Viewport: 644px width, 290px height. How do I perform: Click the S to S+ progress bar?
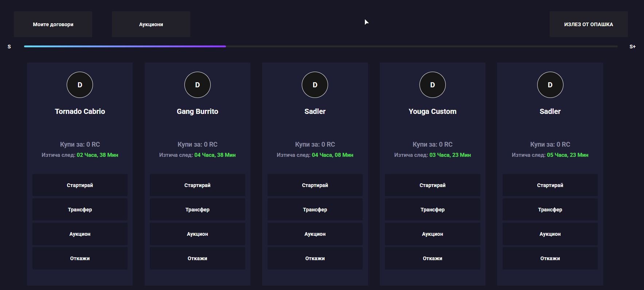coord(321,47)
